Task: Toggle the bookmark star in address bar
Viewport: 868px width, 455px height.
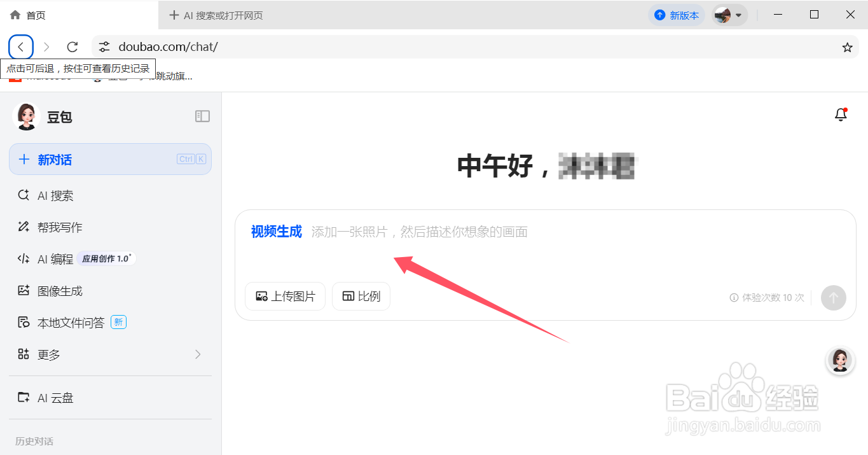Action: click(846, 46)
